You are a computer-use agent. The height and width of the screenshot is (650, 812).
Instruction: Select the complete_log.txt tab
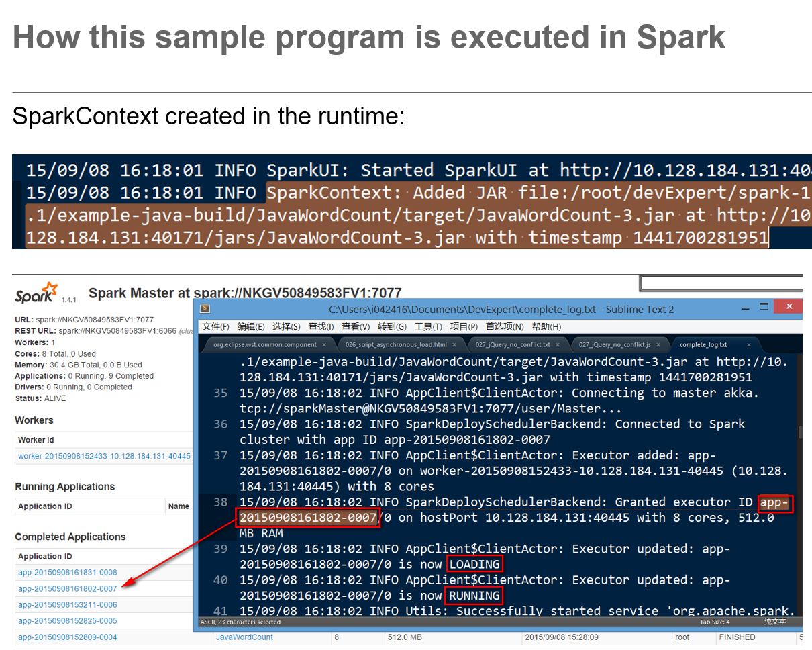(x=703, y=344)
